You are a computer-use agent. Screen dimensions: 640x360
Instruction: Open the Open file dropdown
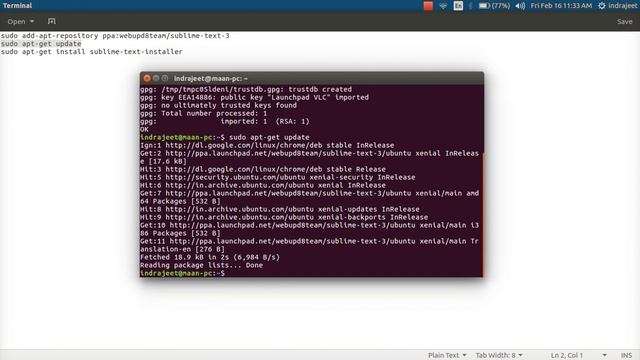pyautogui.click(x=20, y=21)
